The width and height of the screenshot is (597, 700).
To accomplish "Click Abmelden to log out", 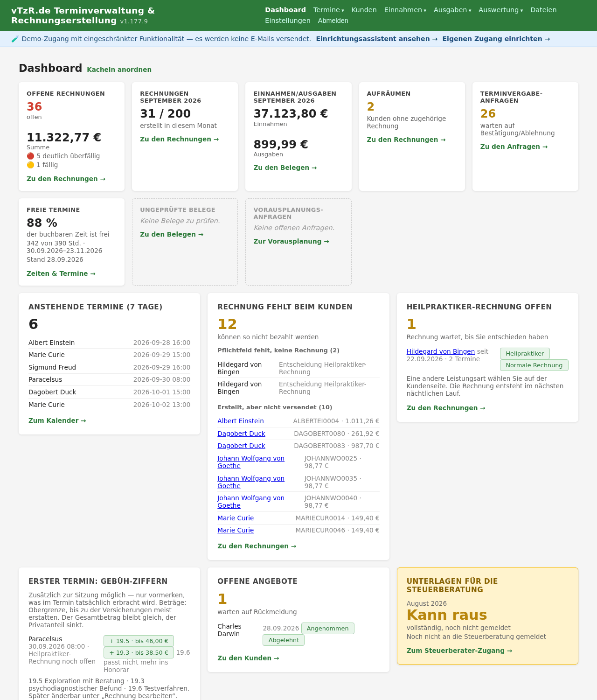I will tap(333, 21).
